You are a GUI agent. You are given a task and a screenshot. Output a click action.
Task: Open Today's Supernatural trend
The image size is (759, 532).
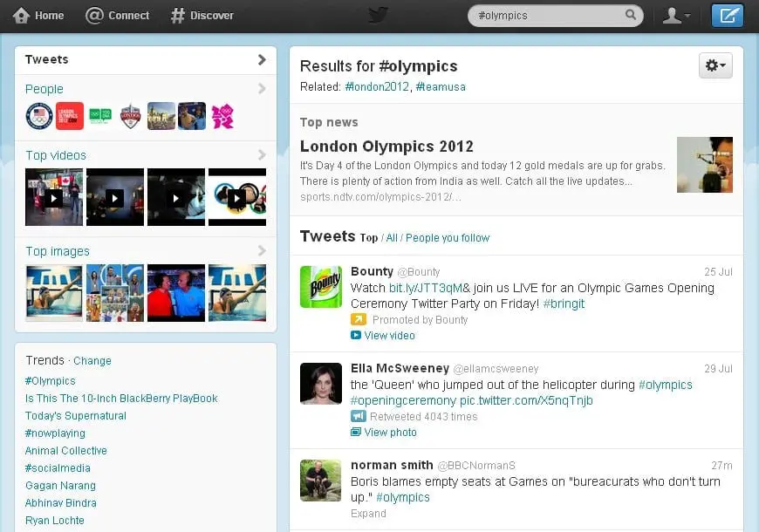pos(76,416)
